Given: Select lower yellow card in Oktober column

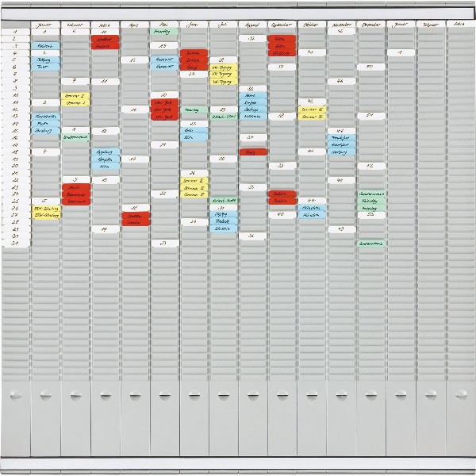Looking at the screenshot, I should 312,117.
